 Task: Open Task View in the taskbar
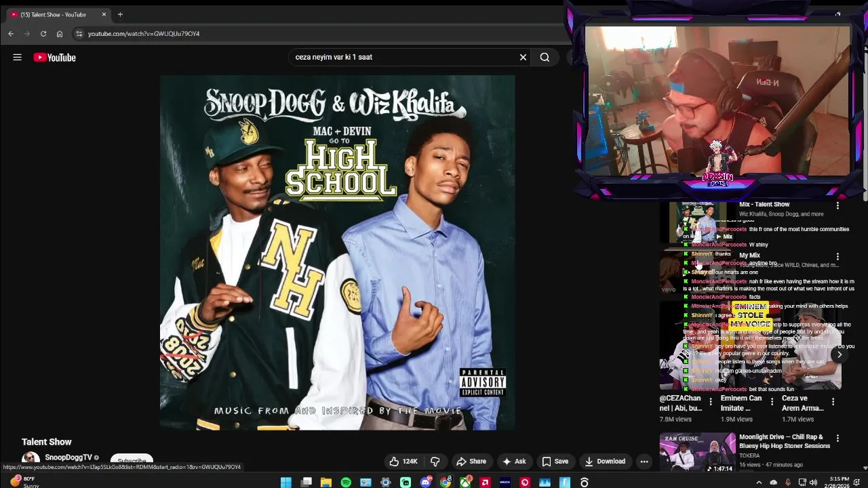coord(307,483)
